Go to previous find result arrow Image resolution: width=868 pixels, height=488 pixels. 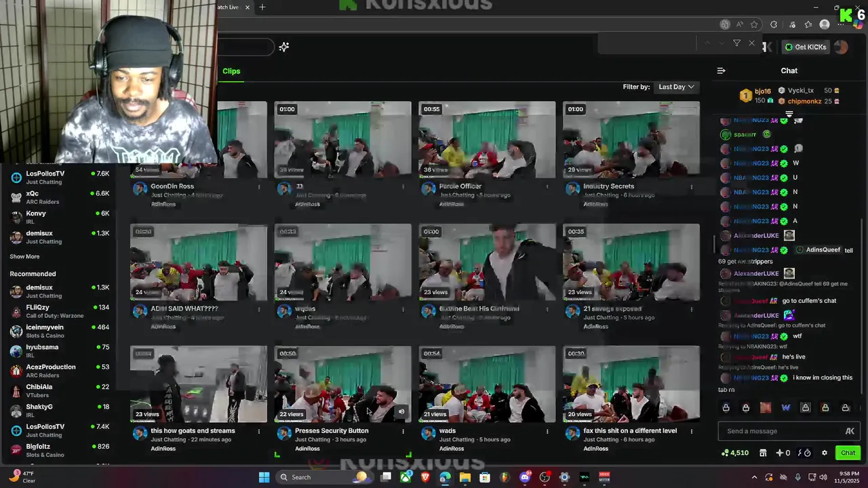[708, 43]
